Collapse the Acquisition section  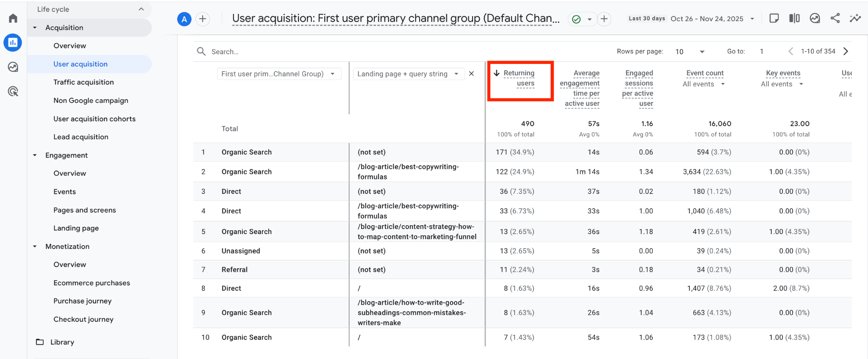pyautogui.click(x=35, y=28)
